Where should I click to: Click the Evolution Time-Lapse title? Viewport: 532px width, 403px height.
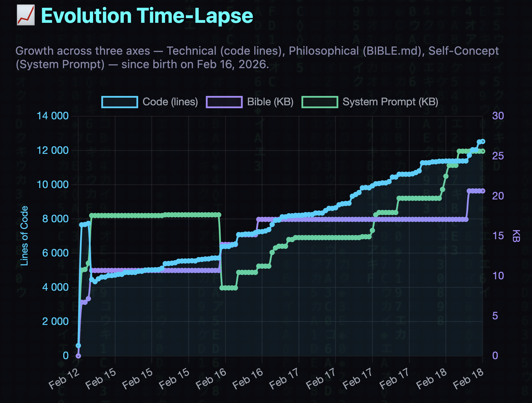pos(146,16)
